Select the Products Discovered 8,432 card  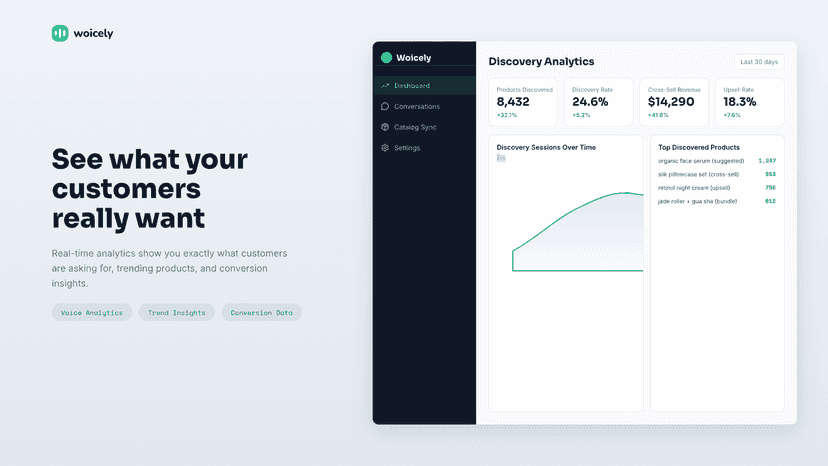pos(523,102)
